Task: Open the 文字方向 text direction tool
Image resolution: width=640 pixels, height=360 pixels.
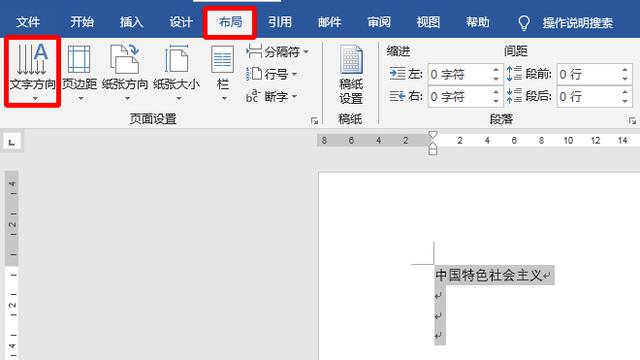Action: [x=32, y=71]
